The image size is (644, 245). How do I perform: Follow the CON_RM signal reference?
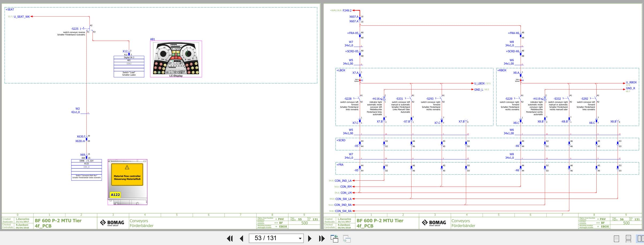click(346, 187)
